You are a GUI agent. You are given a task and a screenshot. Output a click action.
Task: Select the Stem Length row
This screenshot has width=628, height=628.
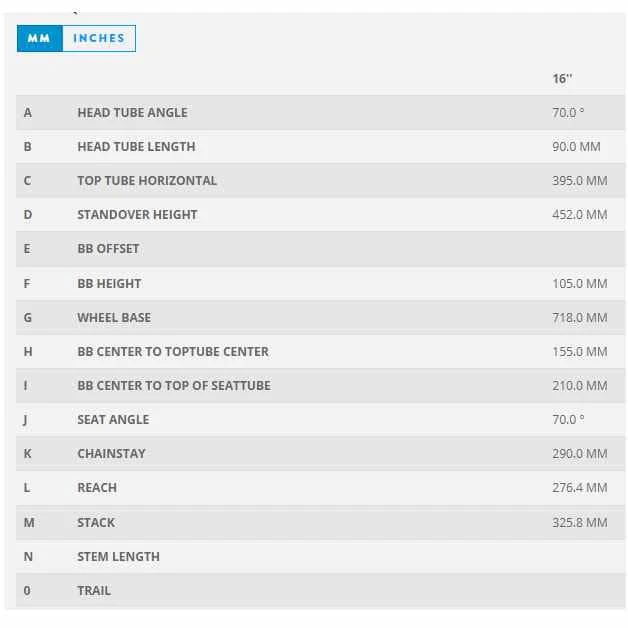coord(118,557)
